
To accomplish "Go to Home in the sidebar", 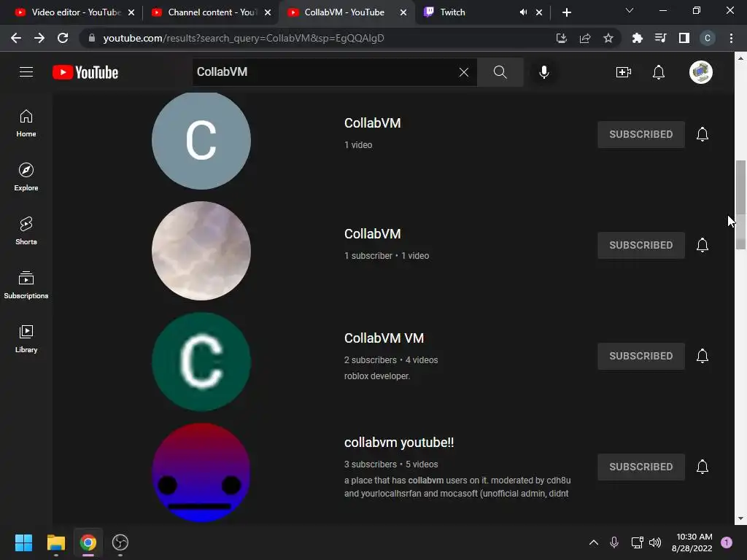I will 26,123.
